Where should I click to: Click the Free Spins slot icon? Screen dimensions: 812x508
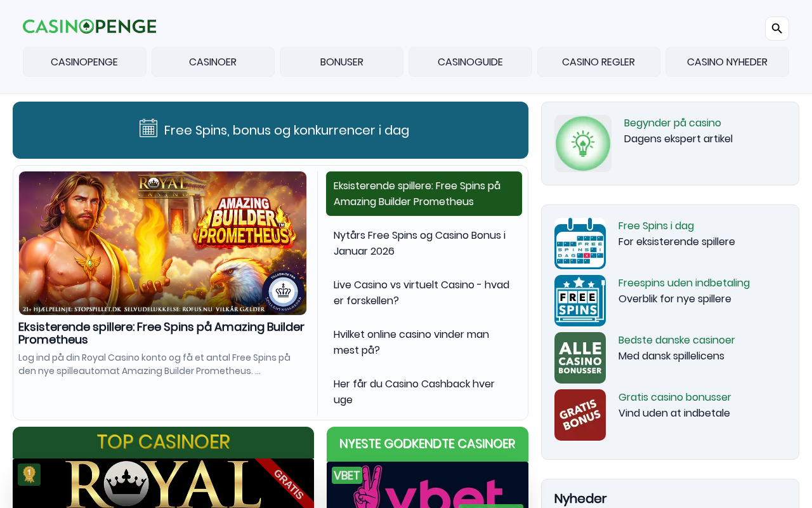tap(580, 300)
